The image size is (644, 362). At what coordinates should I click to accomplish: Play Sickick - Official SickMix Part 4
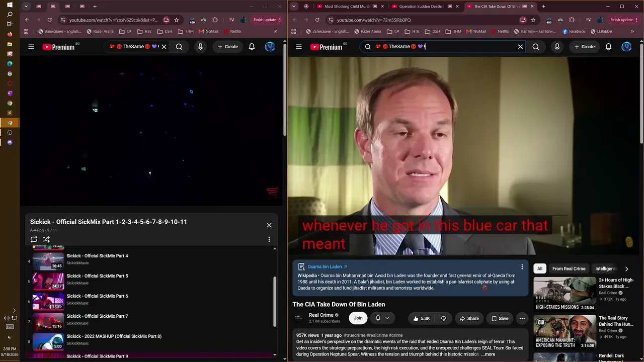pos(150,261)
